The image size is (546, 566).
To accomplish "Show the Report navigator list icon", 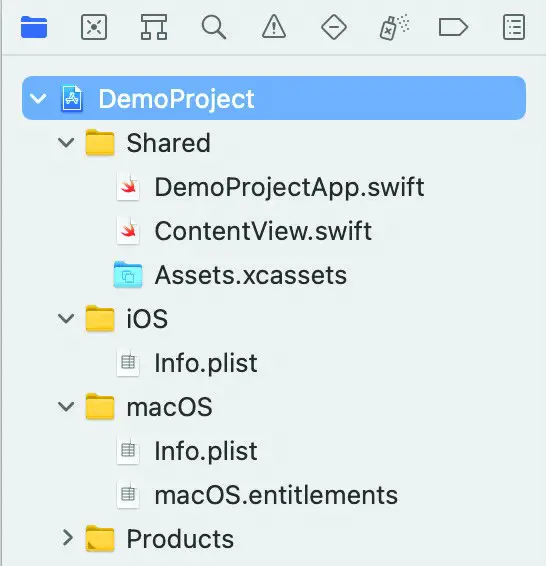I will 514,27.
